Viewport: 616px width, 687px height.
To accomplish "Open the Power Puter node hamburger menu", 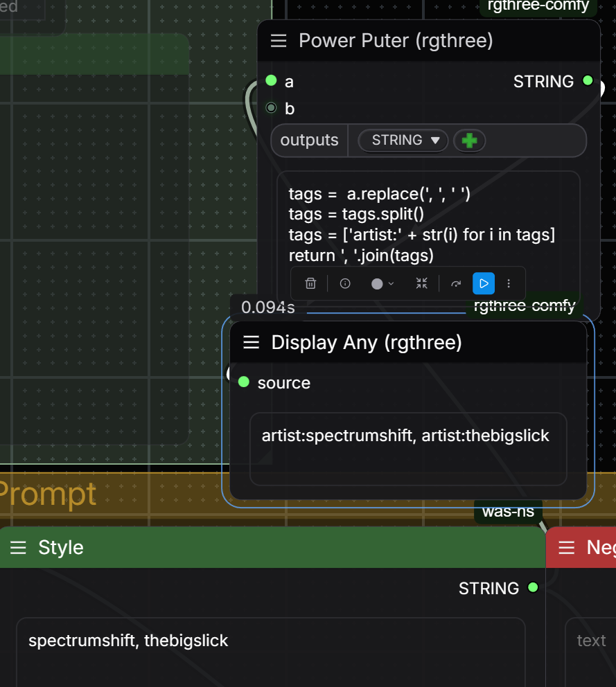I will pyautogui.click(x=279, y=41).
